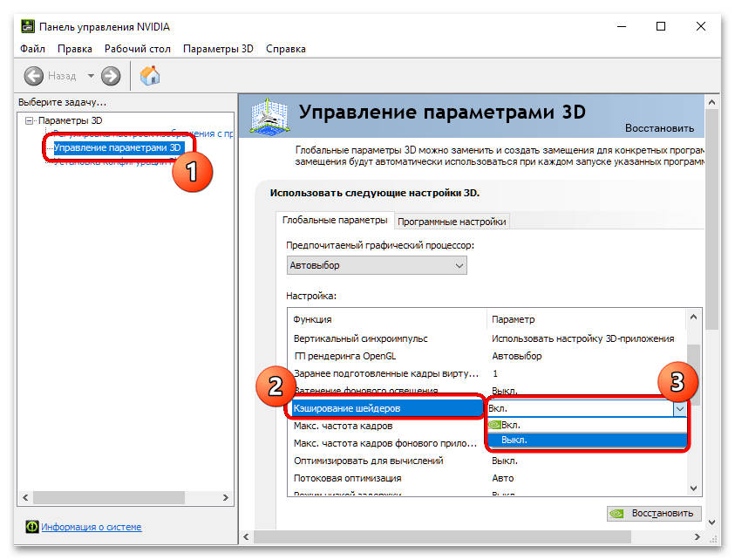
Task: Click Использовать настройку 3D-приложения value
Action: (x=582, y=338)
